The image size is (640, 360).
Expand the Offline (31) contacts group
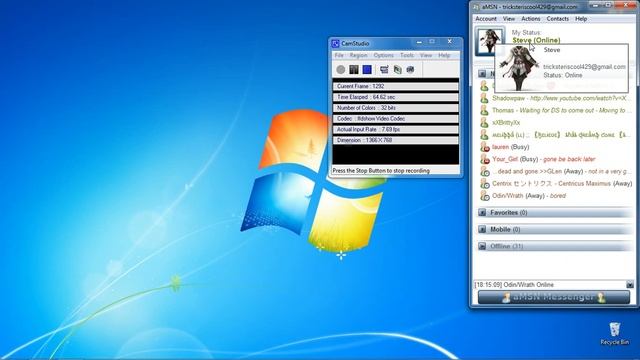pos(482,246)
